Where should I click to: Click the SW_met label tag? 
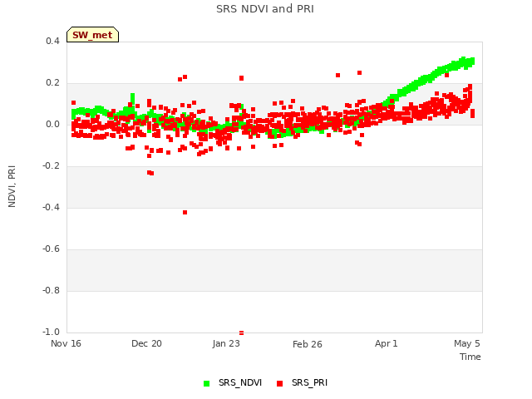92,35
